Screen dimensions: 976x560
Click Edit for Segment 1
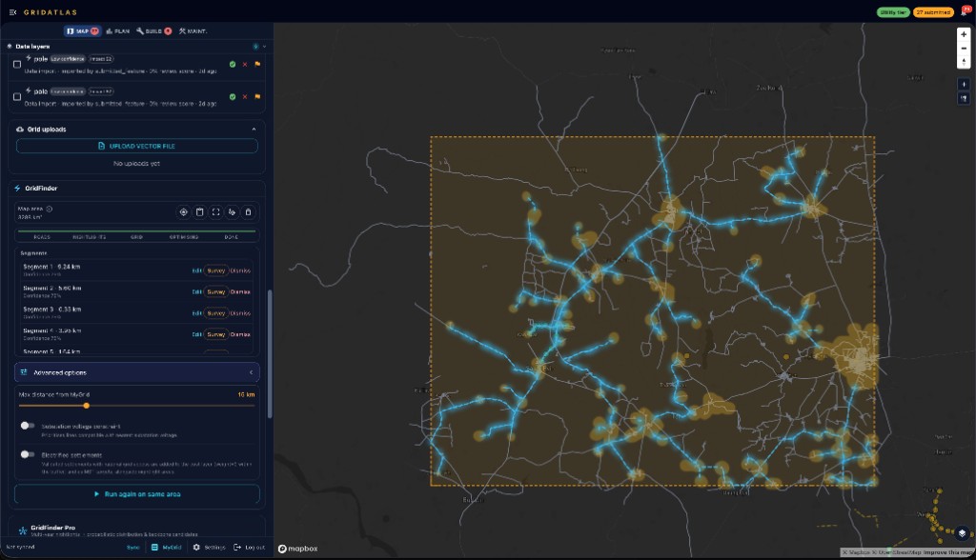tap(196, 270)
